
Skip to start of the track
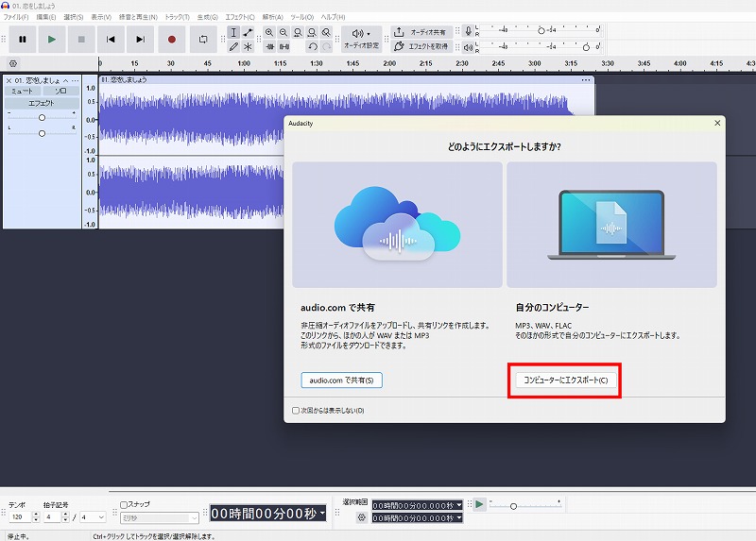(111, 40)
